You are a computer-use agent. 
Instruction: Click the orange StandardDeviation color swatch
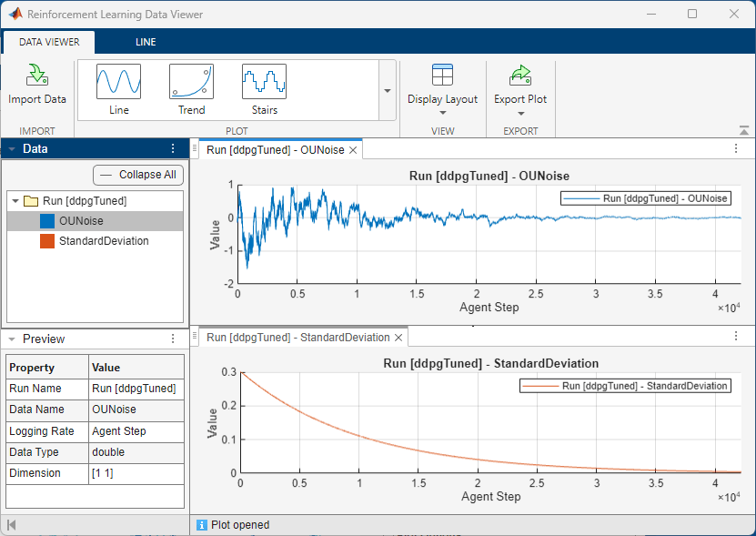47,241
